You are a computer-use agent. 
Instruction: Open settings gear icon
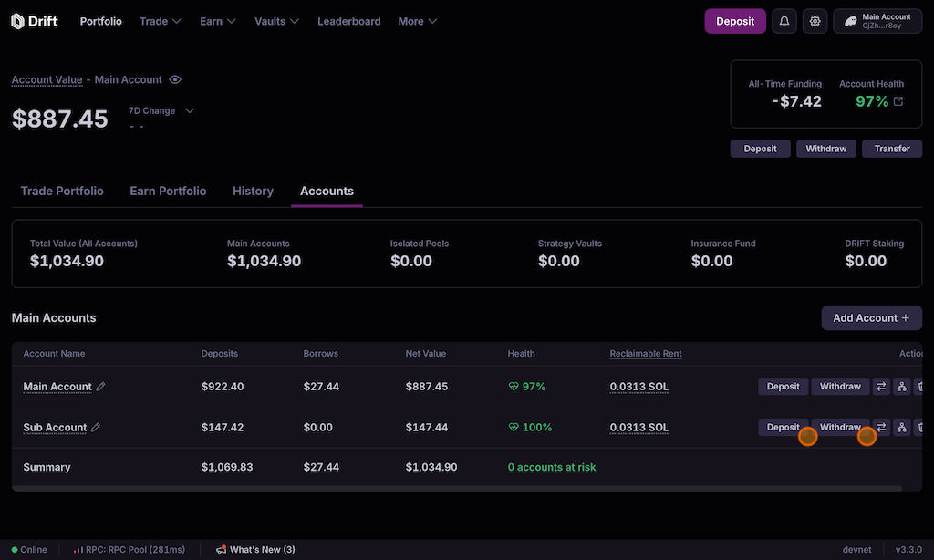815,21
